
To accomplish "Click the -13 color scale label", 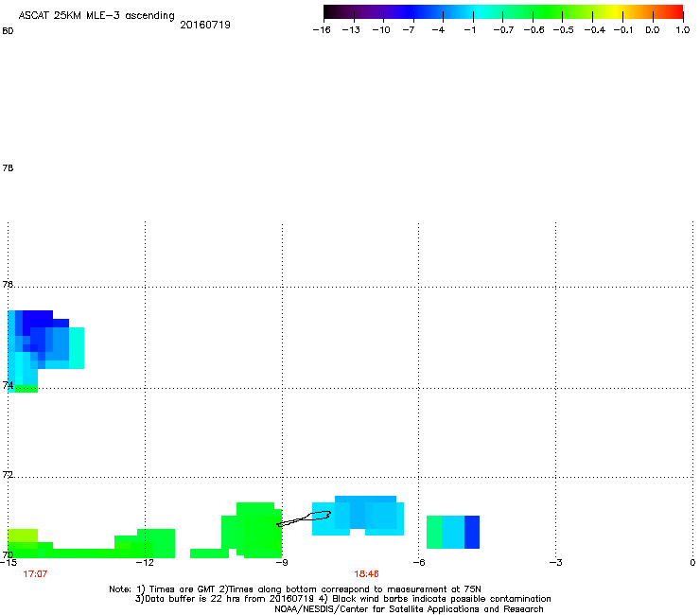I will point(351,30).
